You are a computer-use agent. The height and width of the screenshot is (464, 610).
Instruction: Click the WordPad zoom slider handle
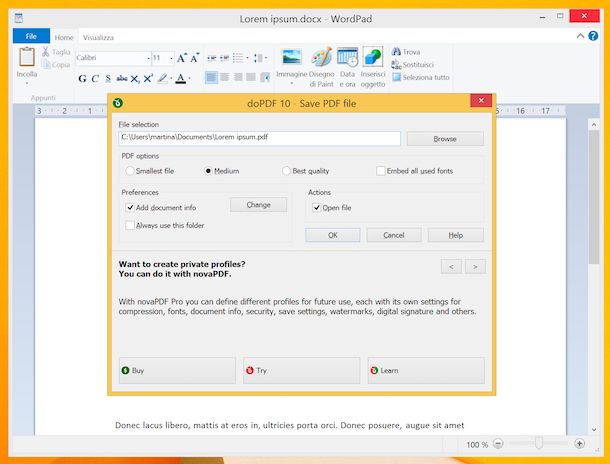click(538, 443)
